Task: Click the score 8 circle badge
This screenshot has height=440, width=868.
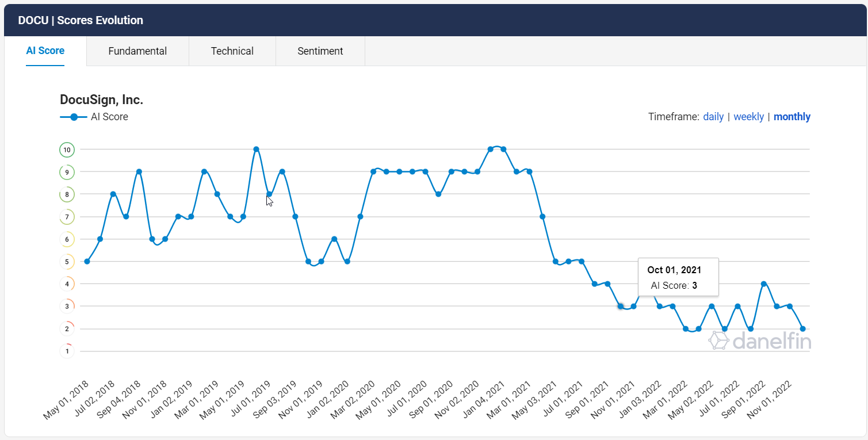Action: (x=67, y=194)
